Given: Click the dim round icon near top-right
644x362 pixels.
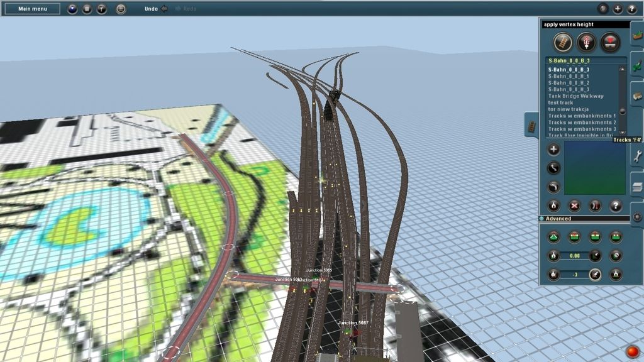Looking at the screenshot, I should (603, 9).
